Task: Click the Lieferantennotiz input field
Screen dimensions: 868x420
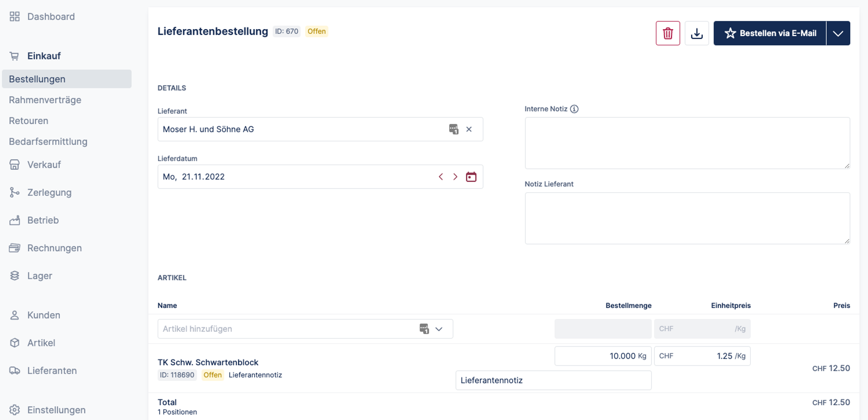Action: (553, 381)
